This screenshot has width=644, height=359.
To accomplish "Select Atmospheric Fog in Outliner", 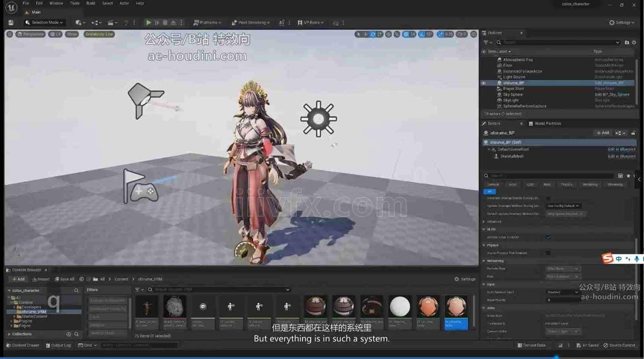I will click(x=518, y=60).
